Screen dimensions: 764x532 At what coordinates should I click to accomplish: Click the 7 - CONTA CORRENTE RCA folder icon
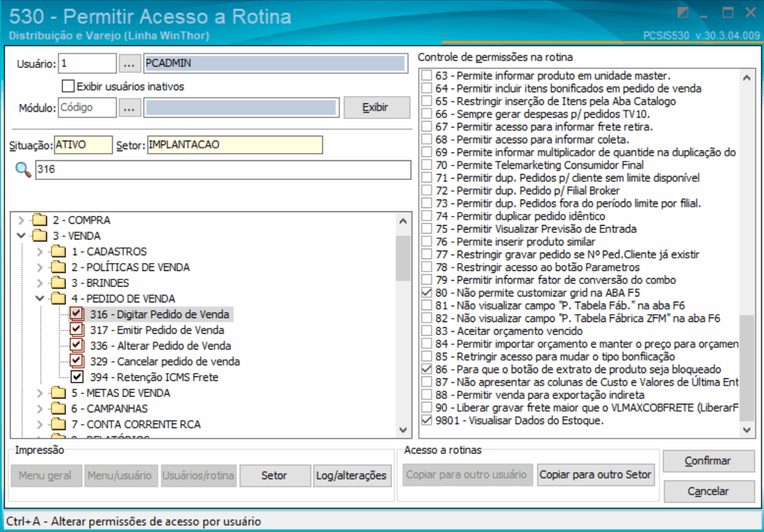click(x=58, y=424)
